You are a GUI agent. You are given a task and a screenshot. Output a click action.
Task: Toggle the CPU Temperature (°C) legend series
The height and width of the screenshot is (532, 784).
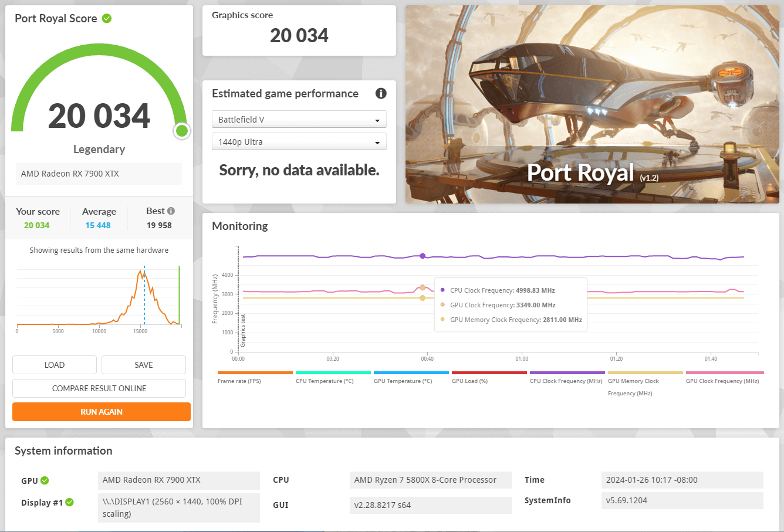click(x=333, y=377)
